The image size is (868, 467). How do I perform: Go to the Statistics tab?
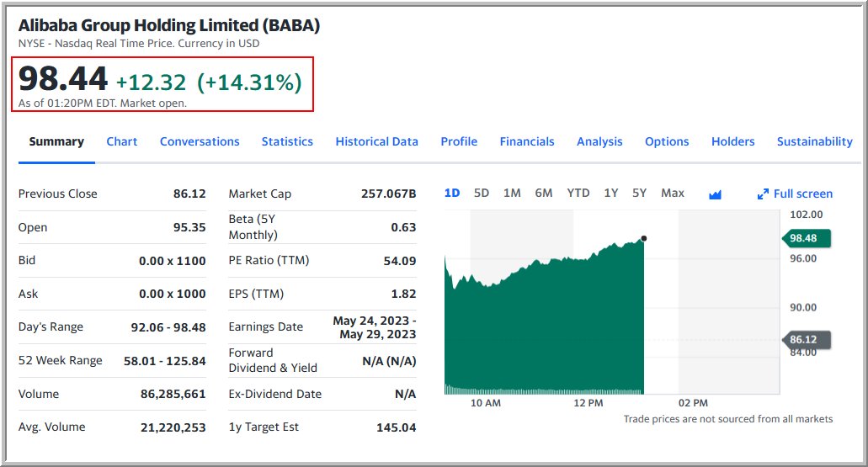[x=287, y=141]
